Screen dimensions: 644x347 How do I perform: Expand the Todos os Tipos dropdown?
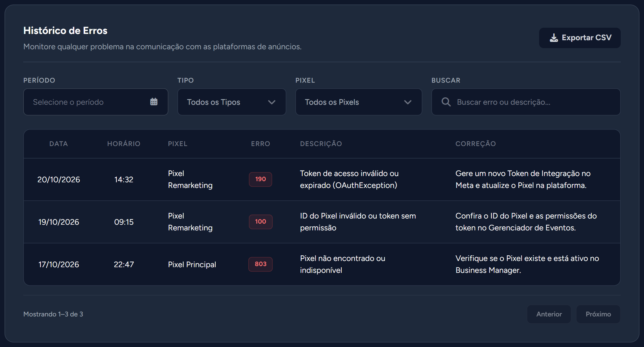pos(232,102)
